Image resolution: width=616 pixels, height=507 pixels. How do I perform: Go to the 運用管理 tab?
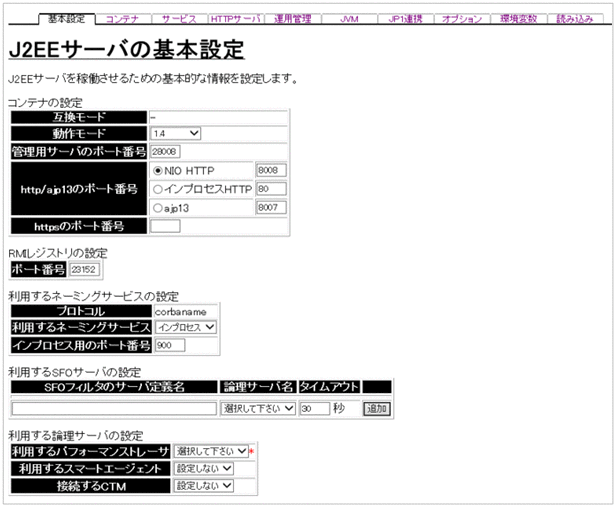(x=292, y=19)
